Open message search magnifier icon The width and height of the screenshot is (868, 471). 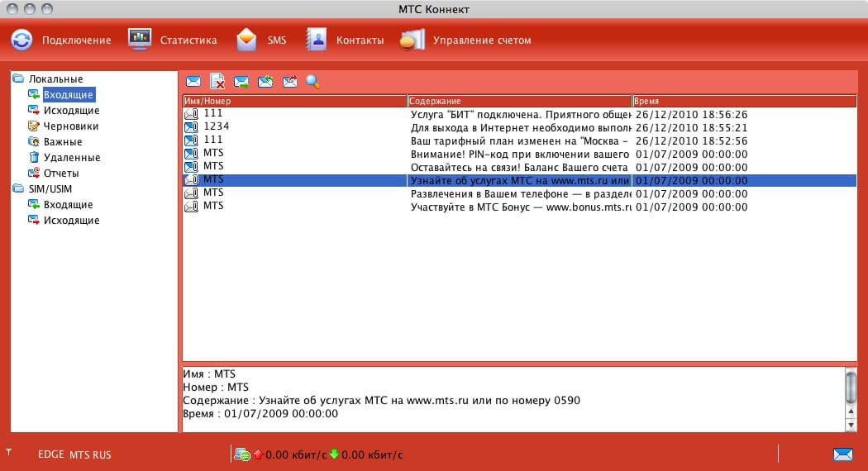[x=312, y=82]
